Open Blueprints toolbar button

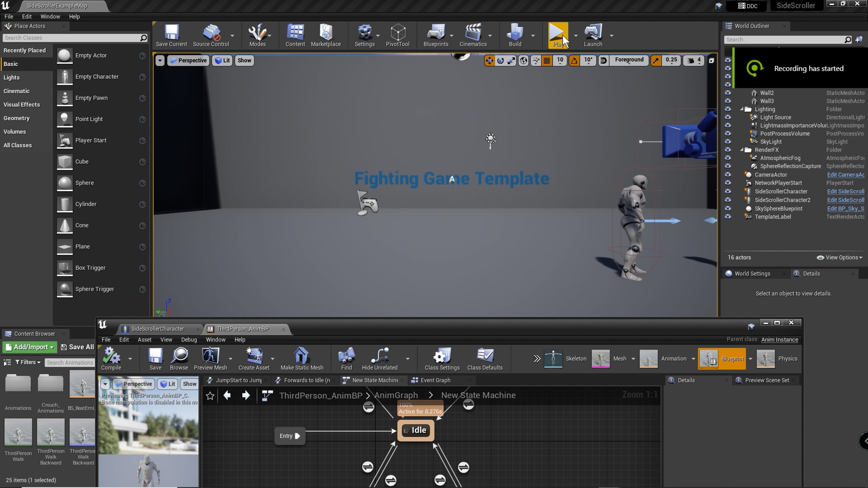(x=436, y=35)
